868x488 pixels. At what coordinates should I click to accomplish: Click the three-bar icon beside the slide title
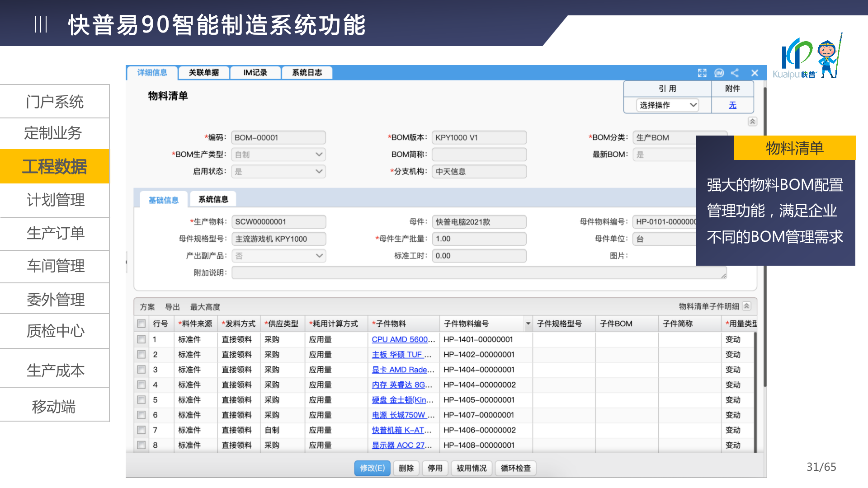tap(41, 24)
